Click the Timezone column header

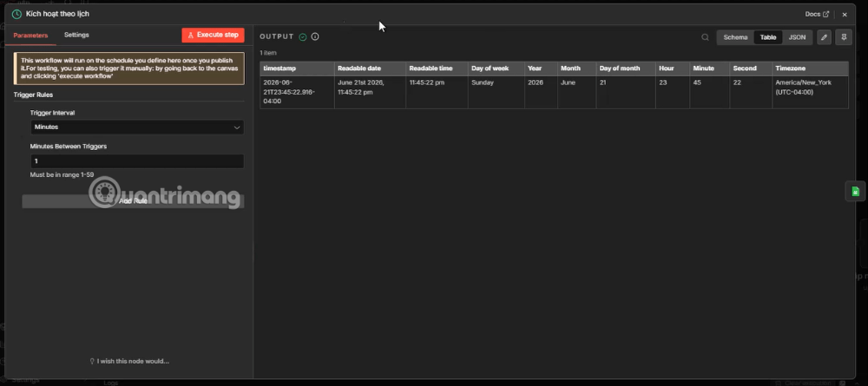pyautogui.click(x=811, y=69)
